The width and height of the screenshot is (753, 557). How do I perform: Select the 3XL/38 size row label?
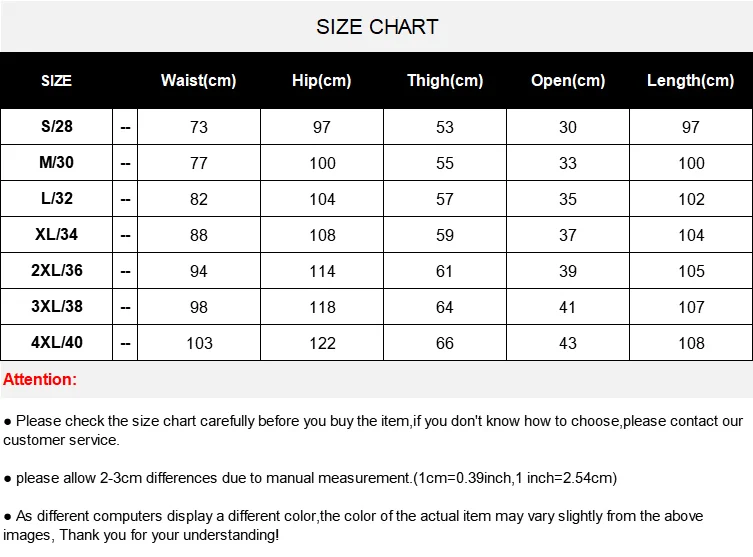[x=57, y=306]
